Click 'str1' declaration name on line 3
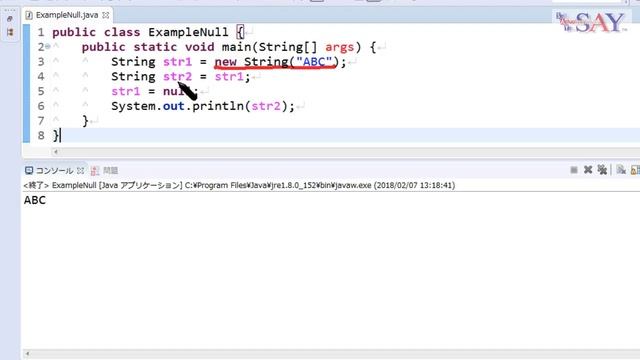The width and height of the screenshot is (640, 360). (177, 62)
